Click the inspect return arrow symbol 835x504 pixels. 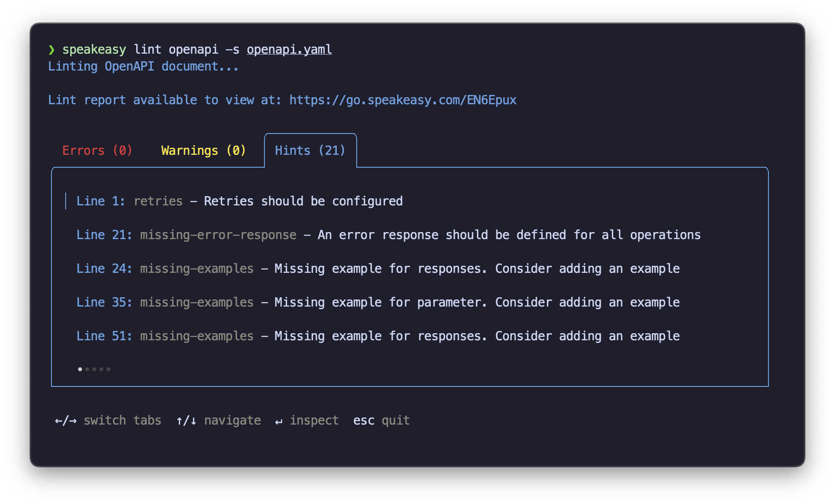tap(278, 421)
